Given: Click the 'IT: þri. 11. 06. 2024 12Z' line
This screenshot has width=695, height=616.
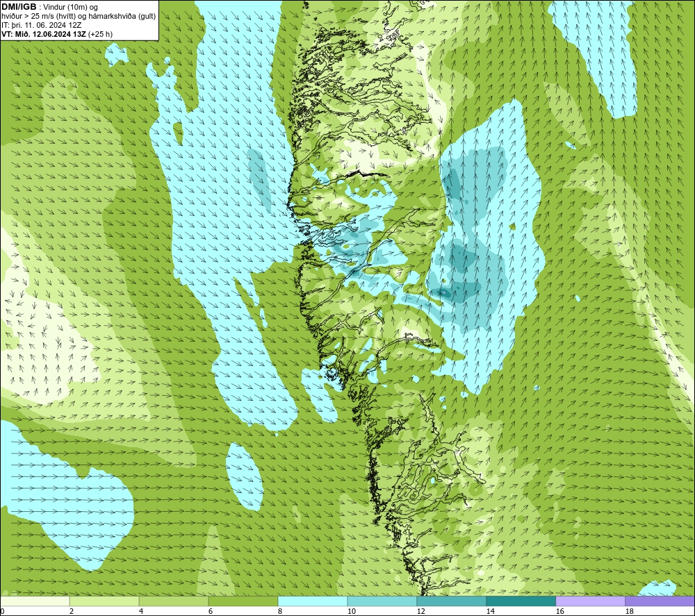Looking at the screenshot, I should [42, 25].
